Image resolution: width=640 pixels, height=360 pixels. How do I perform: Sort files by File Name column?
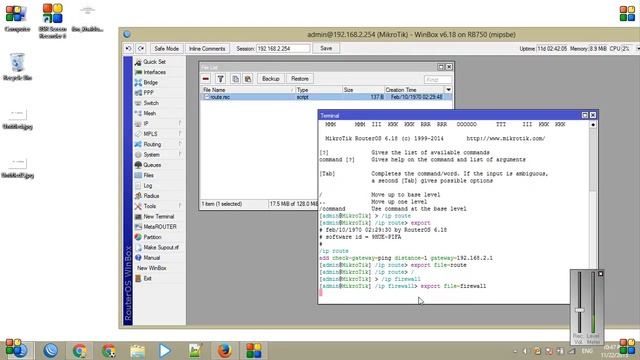pyautogui.click(x=248, y=89)
